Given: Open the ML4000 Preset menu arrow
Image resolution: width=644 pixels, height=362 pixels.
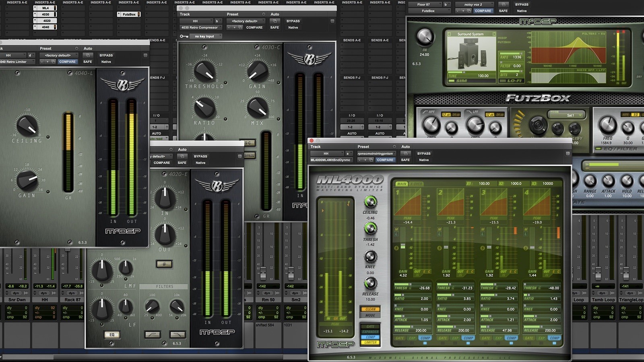Looking at the screenshot, I should point(394,147).
